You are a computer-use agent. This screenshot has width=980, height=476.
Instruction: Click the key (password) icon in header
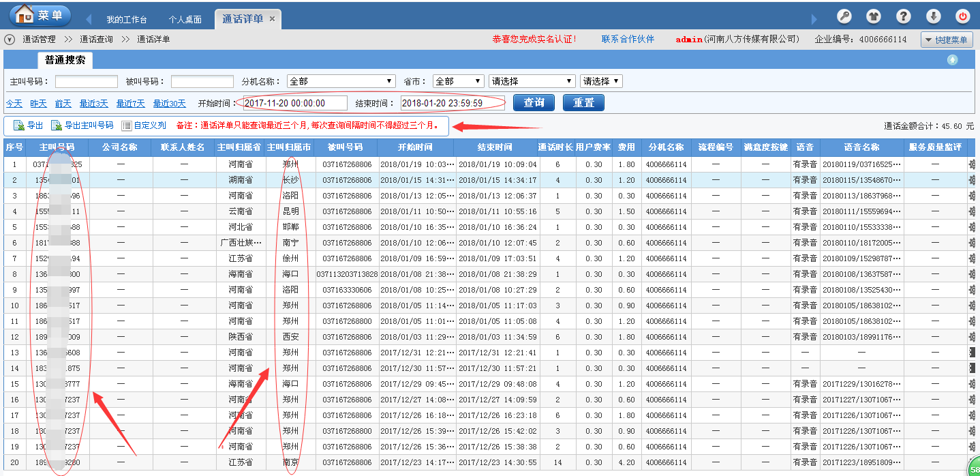(844, 16)
